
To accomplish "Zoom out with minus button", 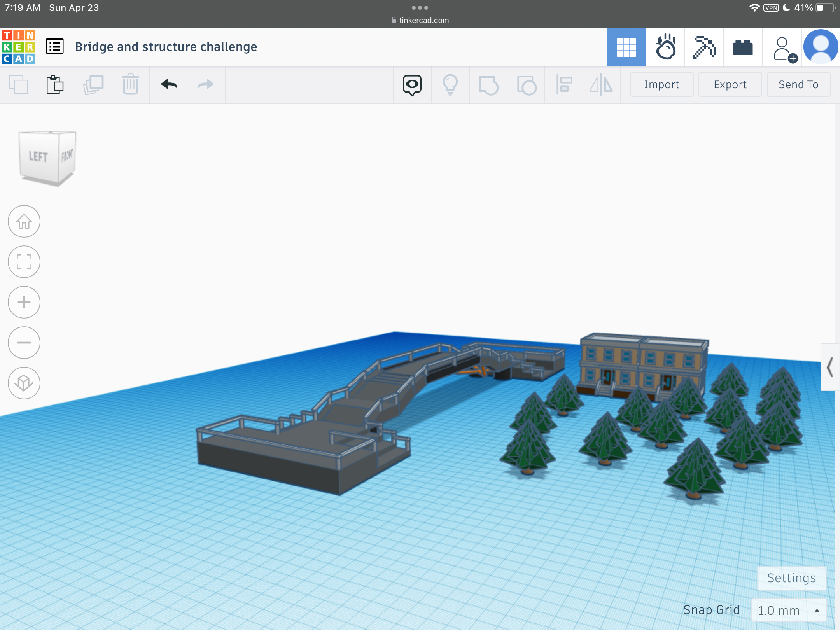I will (24, 343).
